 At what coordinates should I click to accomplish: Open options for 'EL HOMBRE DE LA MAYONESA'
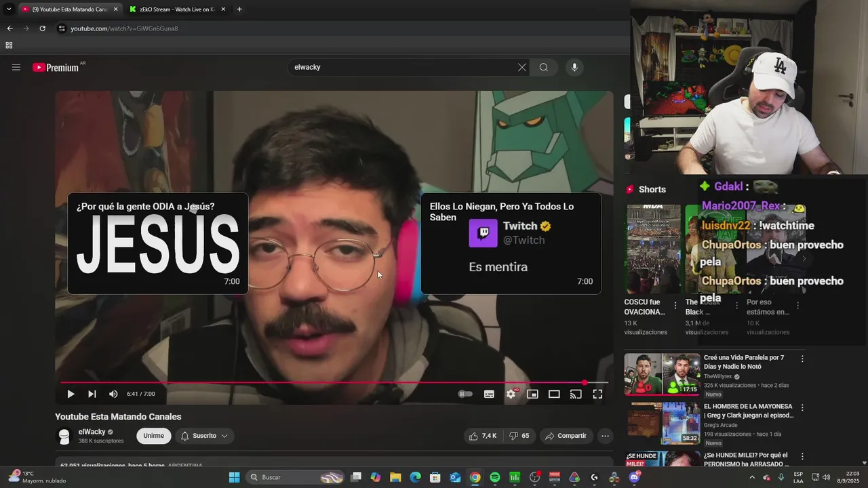click(x=802, y=407)
